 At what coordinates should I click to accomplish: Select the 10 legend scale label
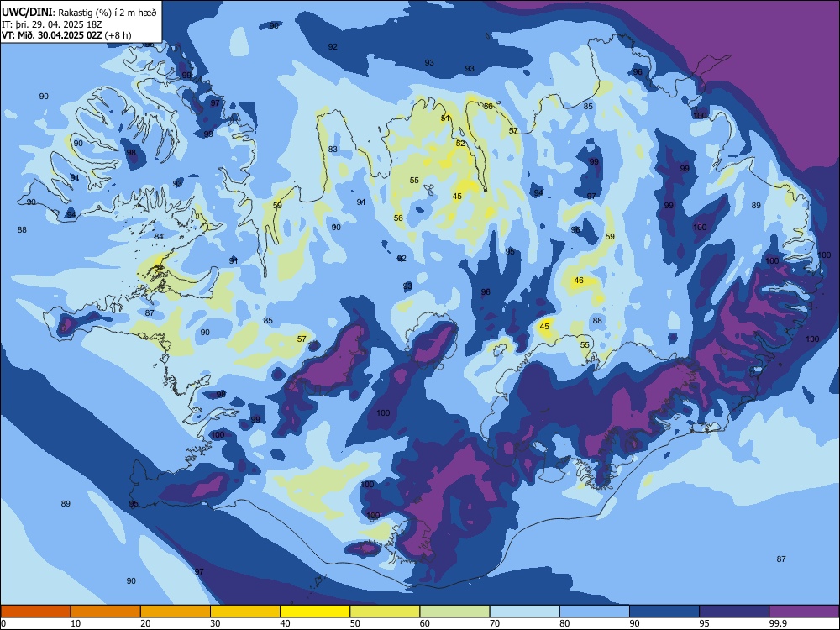click(x=76, y=623)
